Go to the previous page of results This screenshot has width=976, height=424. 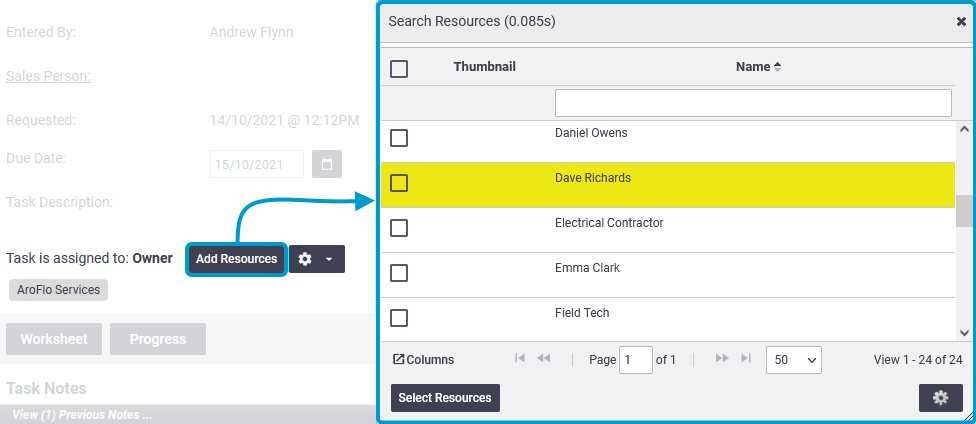point(543,358)
